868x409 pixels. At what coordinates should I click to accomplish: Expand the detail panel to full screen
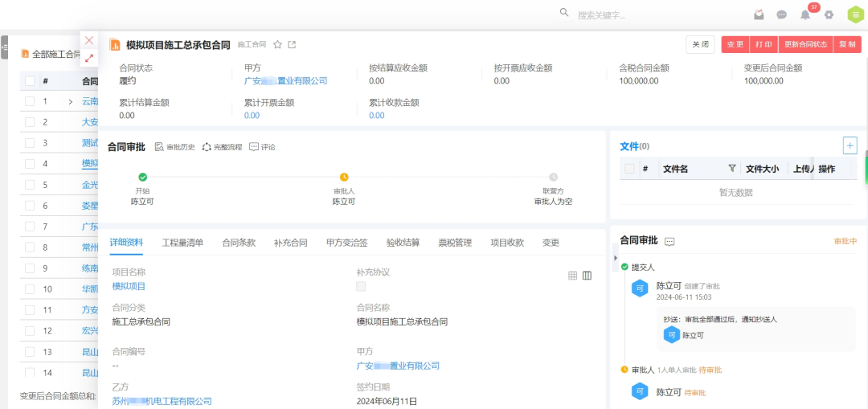tap(89, 58)
